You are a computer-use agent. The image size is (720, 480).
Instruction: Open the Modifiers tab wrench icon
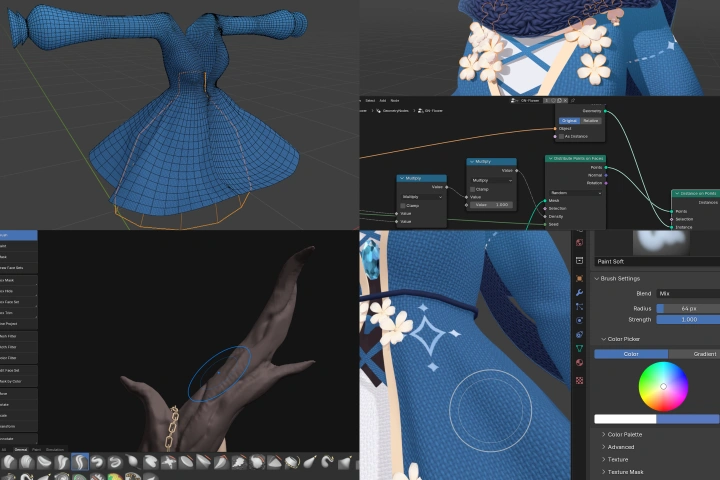[579, 293]
